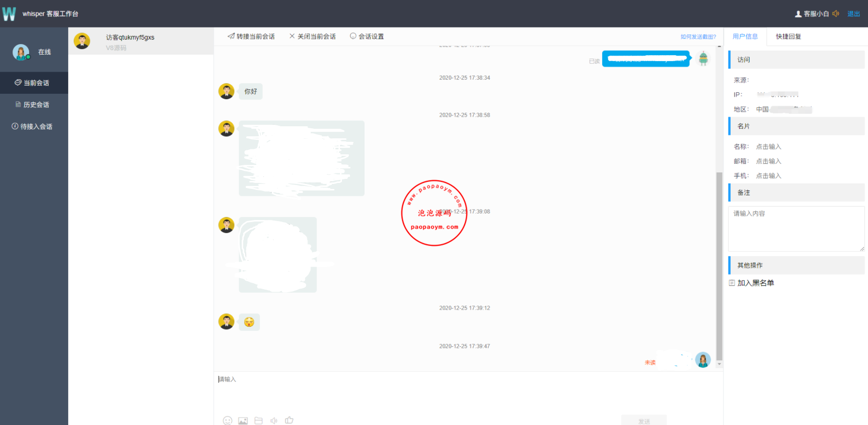Click the chat history scrollbar thumb

(719, 266)
